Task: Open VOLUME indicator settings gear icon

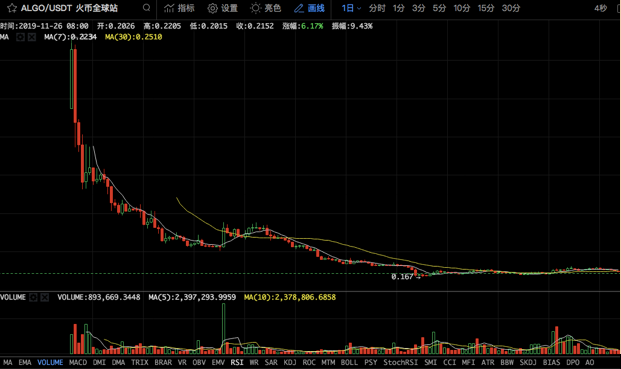Action: pos(33,297)
